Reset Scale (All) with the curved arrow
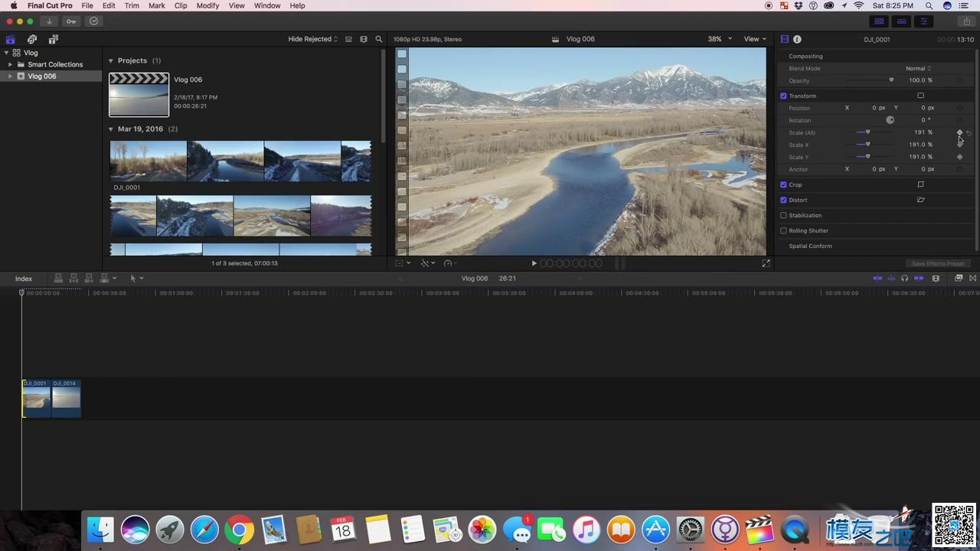Image resolution: width=980 pixels, height=551 pixels. click(x=969, y=132)
